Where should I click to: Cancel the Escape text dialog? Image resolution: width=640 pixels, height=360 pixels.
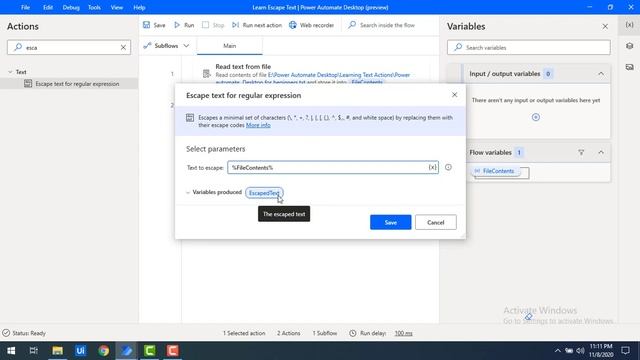pos(436,222)
